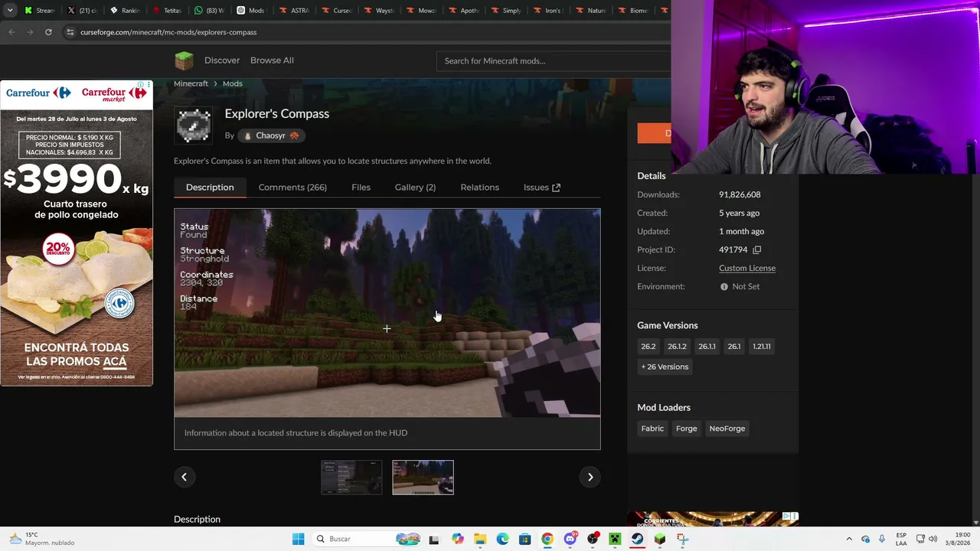Click the Discover navigation link

[x=222, y=60]
